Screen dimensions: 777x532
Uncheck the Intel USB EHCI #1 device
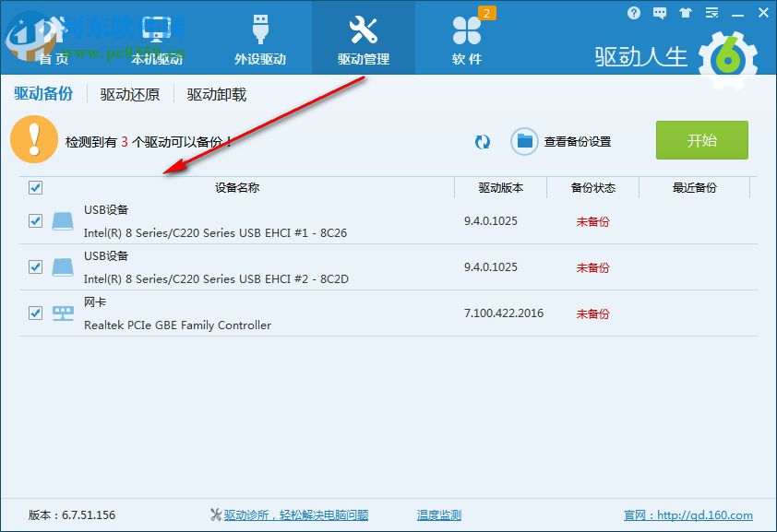[x=35, y=221]
